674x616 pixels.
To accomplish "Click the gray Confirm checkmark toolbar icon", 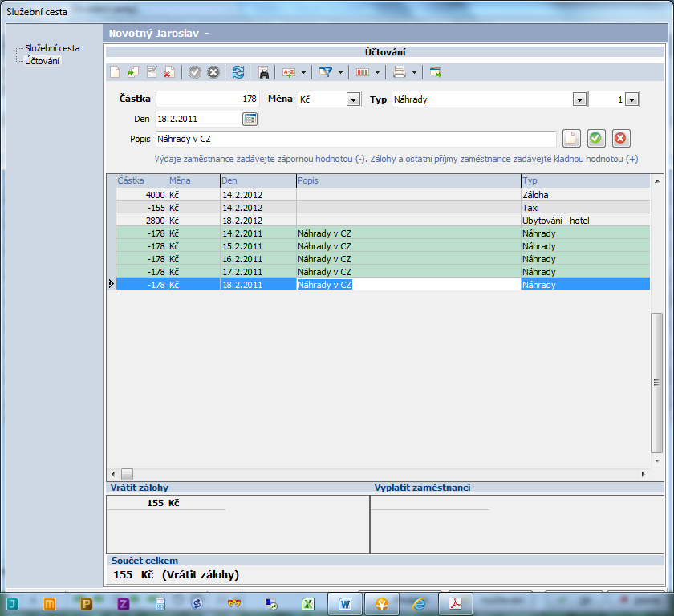I will coord(195,72).
